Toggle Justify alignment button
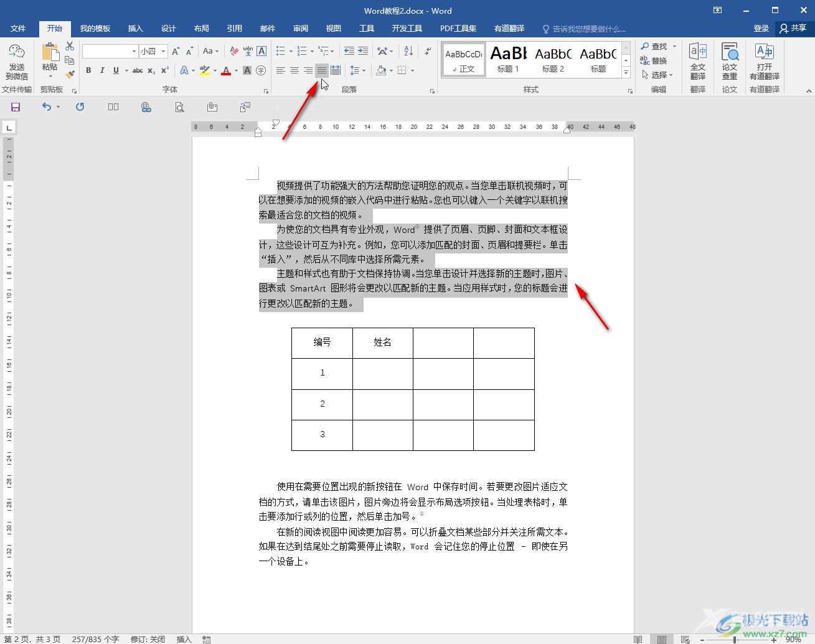The image size is (815, 644). 322,70
